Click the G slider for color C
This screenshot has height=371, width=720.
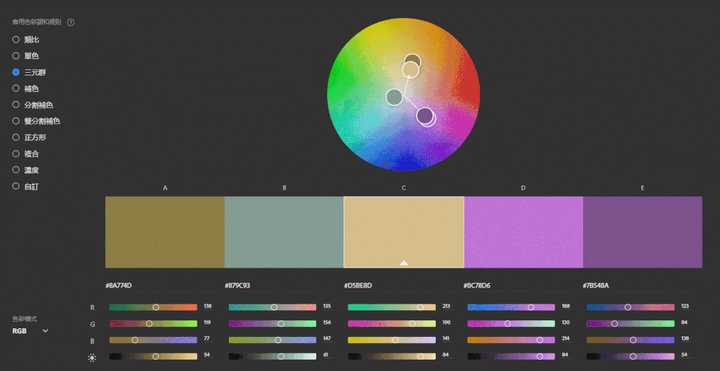(x=392, y=324)
